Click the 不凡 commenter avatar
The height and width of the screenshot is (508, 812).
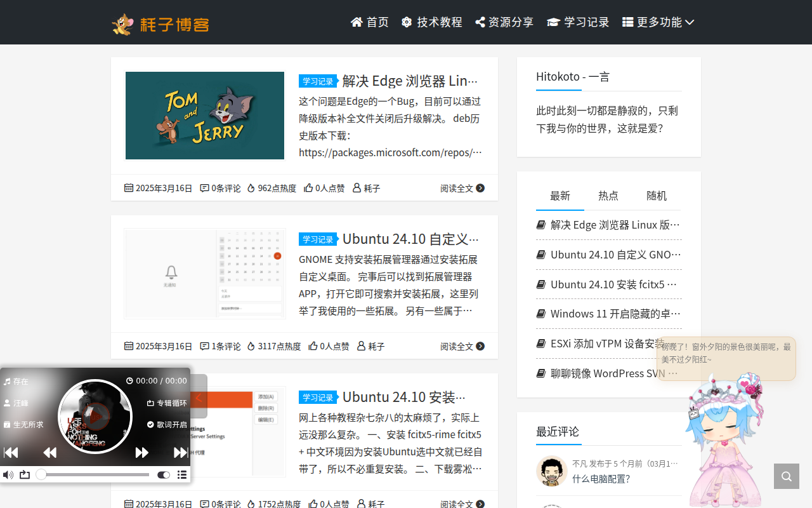click(552, 471)
